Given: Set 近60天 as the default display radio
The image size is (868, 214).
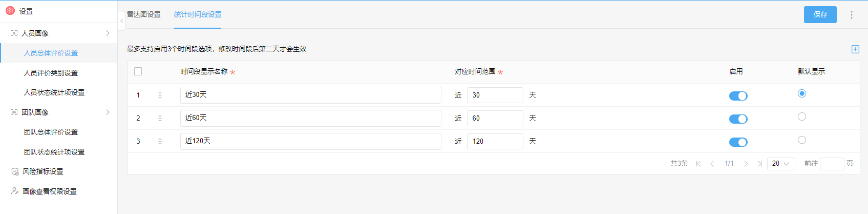Looking at the screenshot, I should click(802, 116).
